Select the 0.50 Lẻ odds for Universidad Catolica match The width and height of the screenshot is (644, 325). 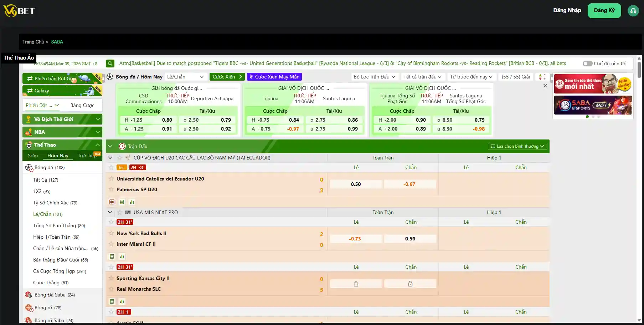pos(355,184)
